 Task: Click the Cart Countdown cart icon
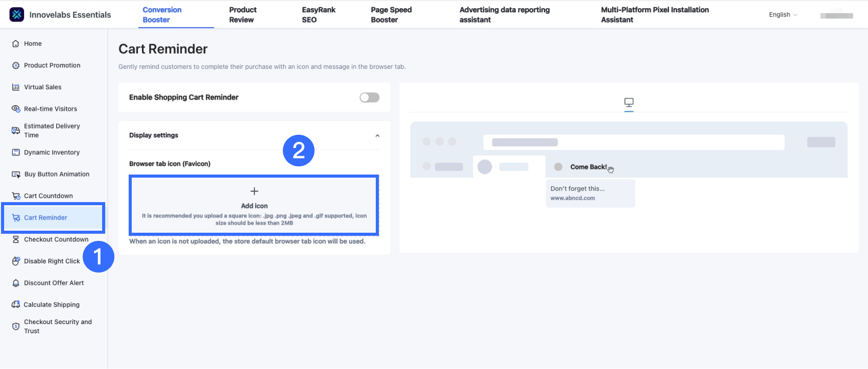click(x=16, y=196)
